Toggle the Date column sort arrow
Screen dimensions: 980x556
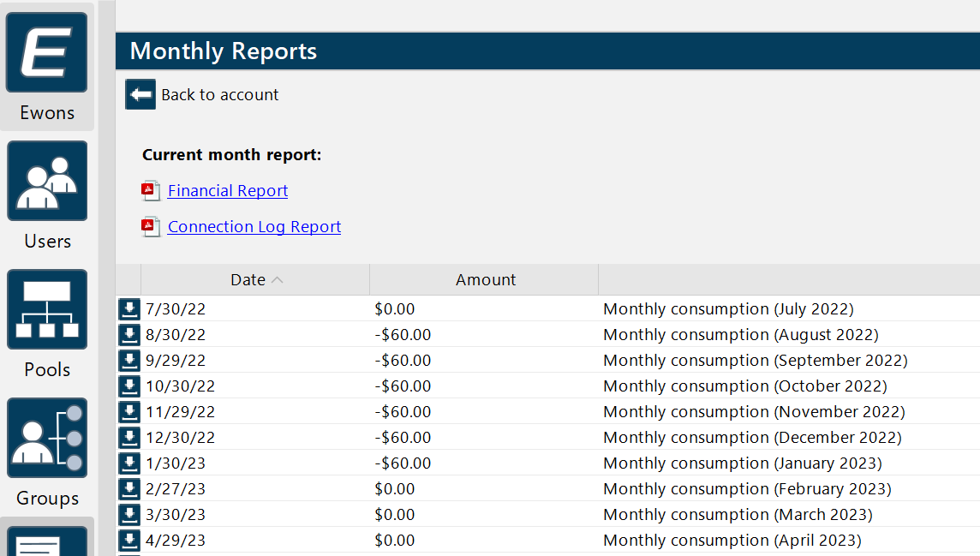point(277,280)
